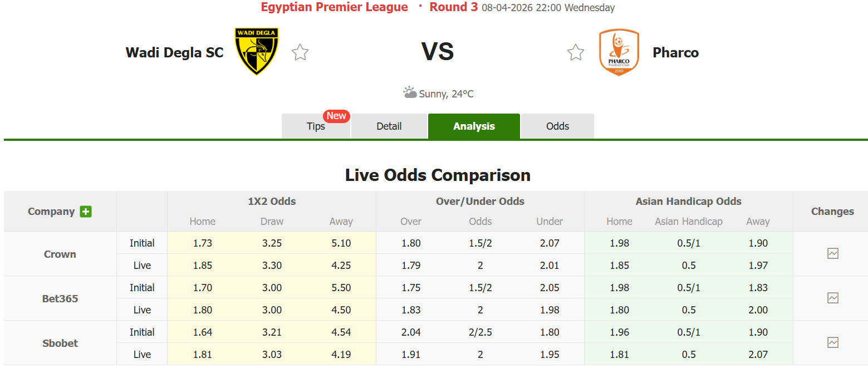Switch to the Odds tab
Image resolution: width=868 pixels, height=368 pixels.
pyautogui.click(x=557, y=126)
